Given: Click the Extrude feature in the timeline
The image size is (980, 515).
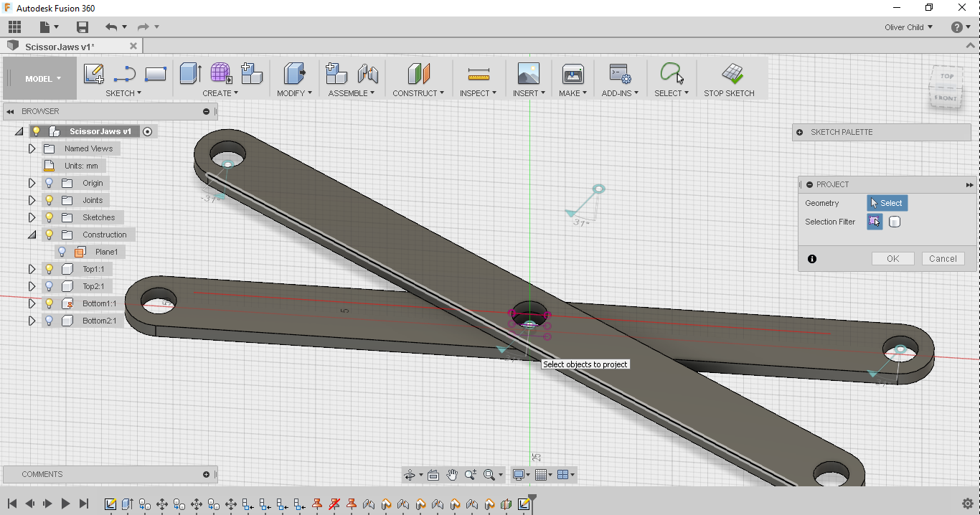Looking at the screenshot, I should coord(128,504).
